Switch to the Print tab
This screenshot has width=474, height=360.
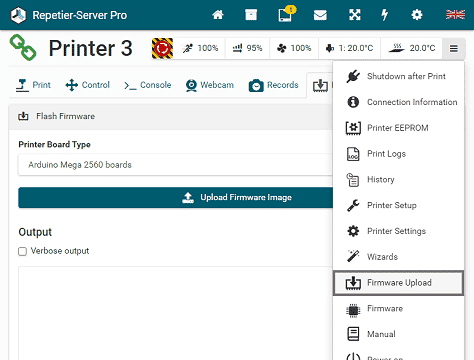coord(33,85)
